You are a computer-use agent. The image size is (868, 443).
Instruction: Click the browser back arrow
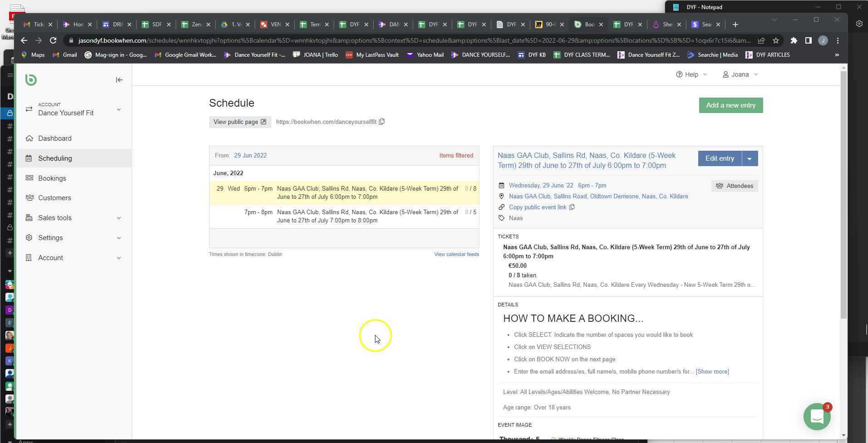(x=24, y=40)
